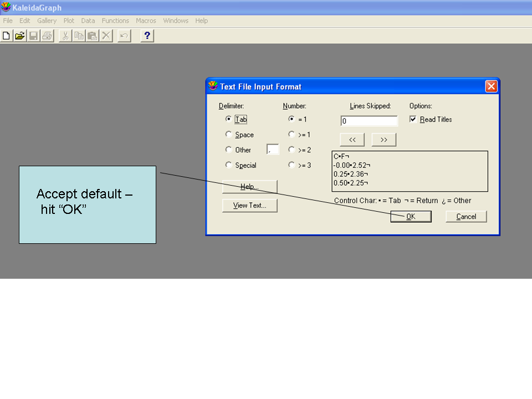Click the Undo arrow toolbar icon
Viewport: 532px width, 399px height.
pos(124,35)
